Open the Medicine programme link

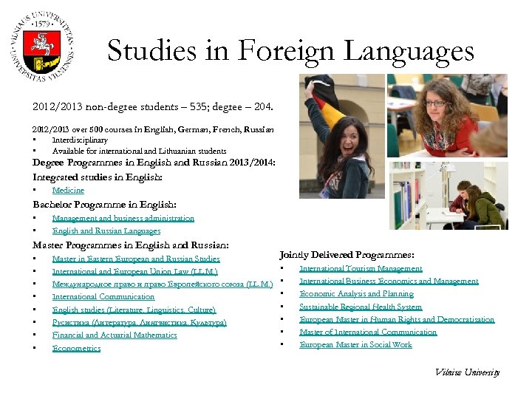point(68,191)
